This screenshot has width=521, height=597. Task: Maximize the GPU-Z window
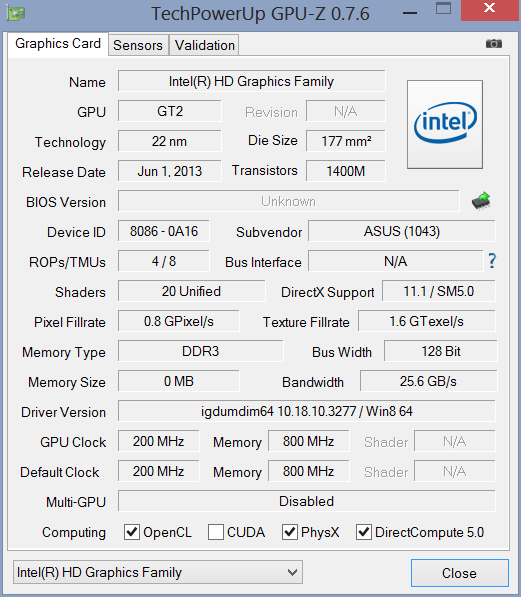pyautogui.click(x=443, y=8)
